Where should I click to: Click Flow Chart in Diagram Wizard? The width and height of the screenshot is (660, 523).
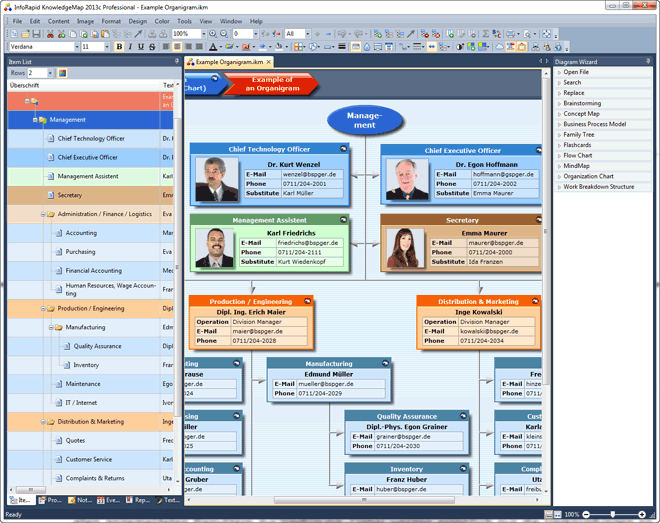[578, 156]
